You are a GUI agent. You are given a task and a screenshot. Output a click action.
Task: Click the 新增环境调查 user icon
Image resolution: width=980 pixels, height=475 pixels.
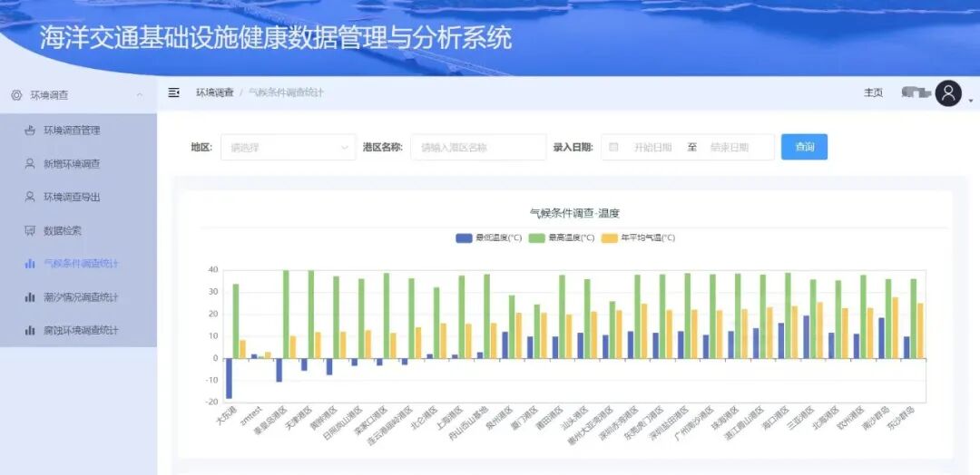point(29,164)
